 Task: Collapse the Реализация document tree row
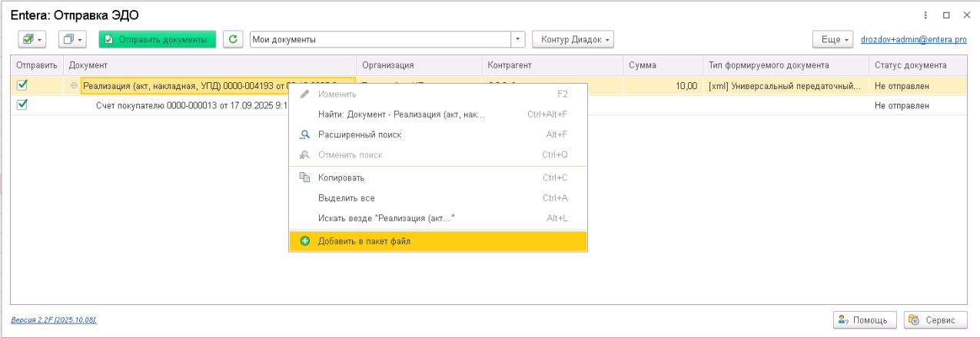74,86
